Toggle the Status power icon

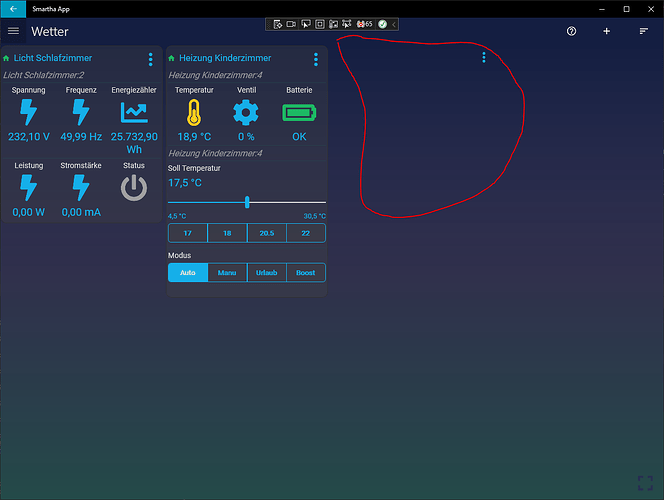[x=133, y=188]
